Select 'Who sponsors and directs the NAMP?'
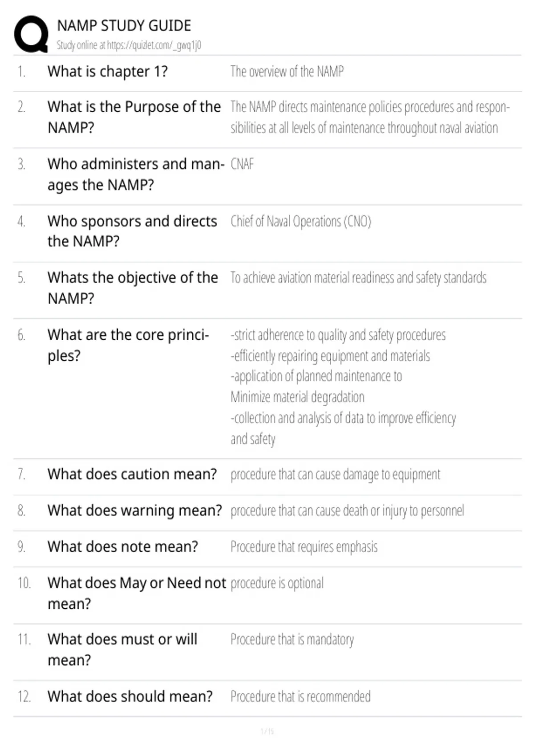The image size is (534, 756). [x=132, y=231]
